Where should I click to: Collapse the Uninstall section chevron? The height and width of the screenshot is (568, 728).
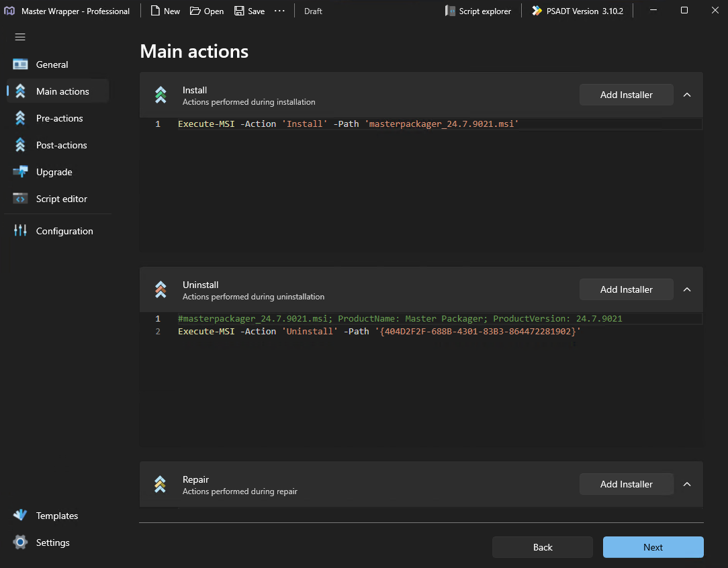(687, 289)
